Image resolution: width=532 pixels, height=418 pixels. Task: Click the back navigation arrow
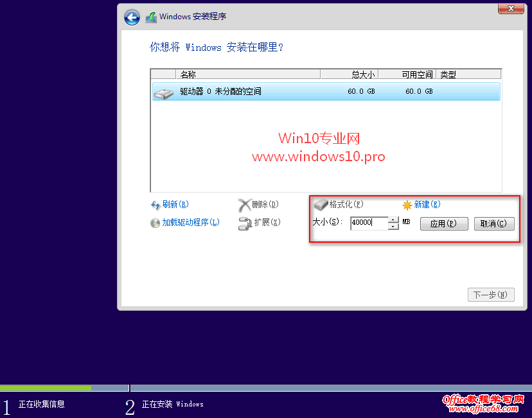tap(131, 17)
